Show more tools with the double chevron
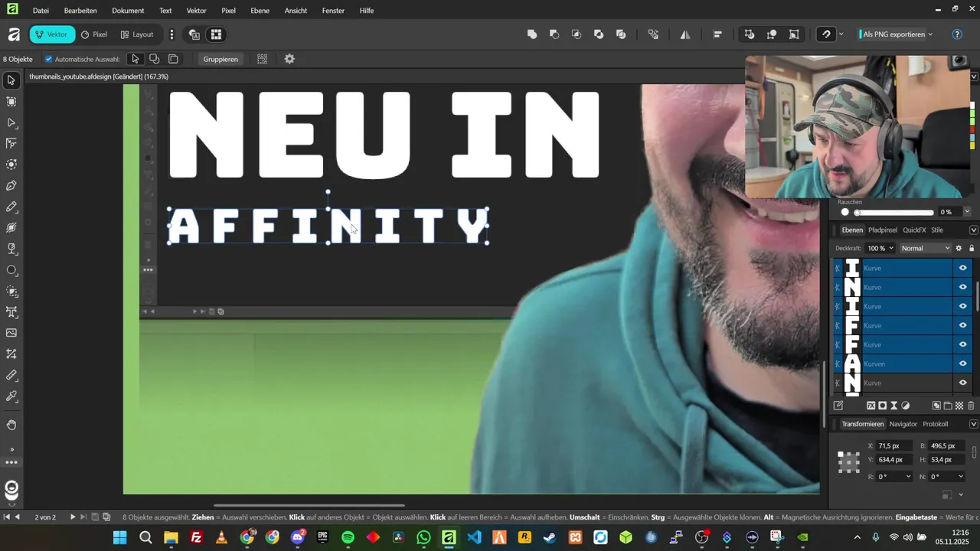Image resolution: width=980 pixels, height=551 pixels. 11,449
